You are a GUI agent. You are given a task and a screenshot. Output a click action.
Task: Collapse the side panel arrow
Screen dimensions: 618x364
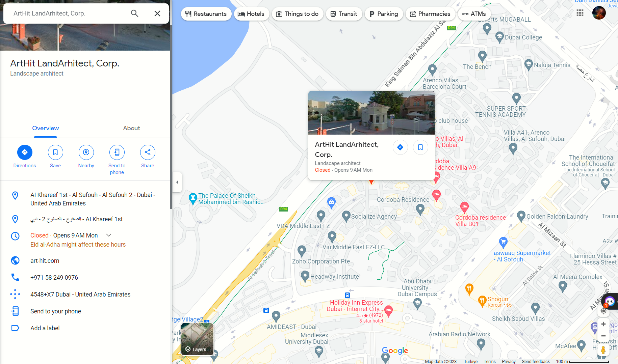pos(177,182)
